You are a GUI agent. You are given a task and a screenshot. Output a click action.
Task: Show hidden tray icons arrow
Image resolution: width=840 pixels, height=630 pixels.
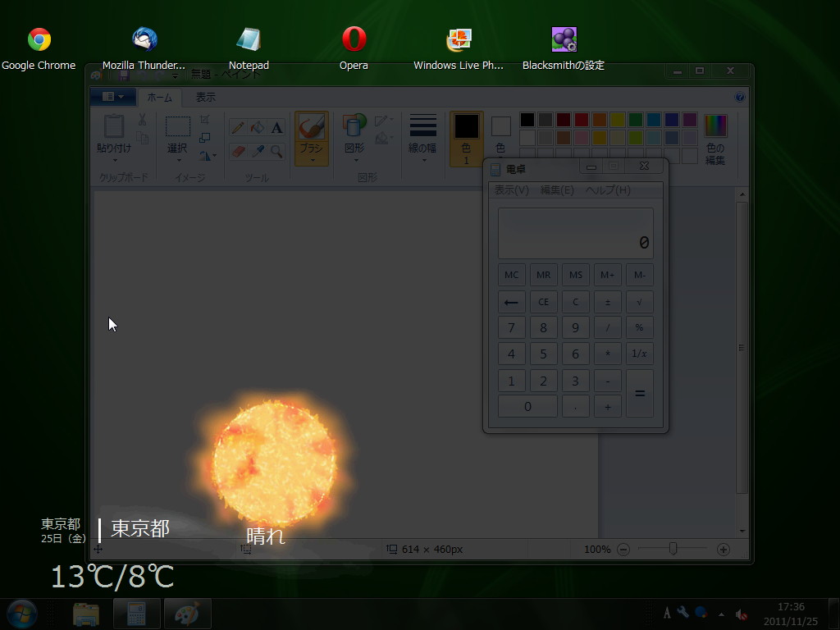[x=722, y=614]
